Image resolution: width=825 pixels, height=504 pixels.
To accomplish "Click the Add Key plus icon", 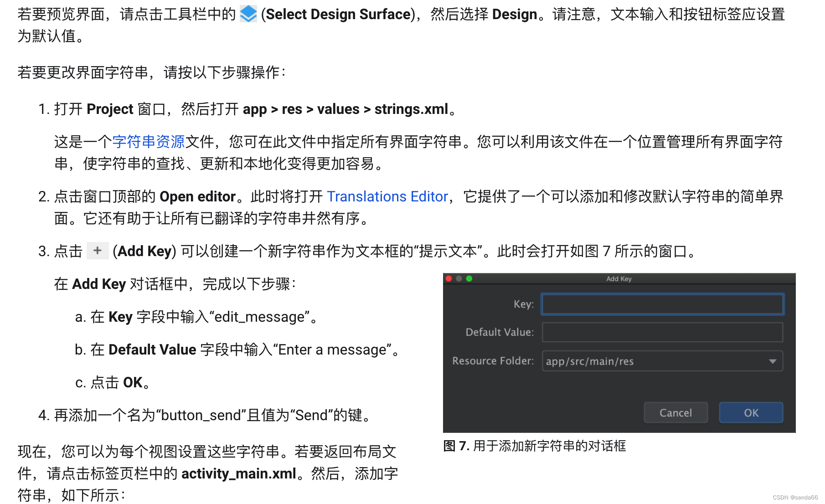I will point(98,251).
